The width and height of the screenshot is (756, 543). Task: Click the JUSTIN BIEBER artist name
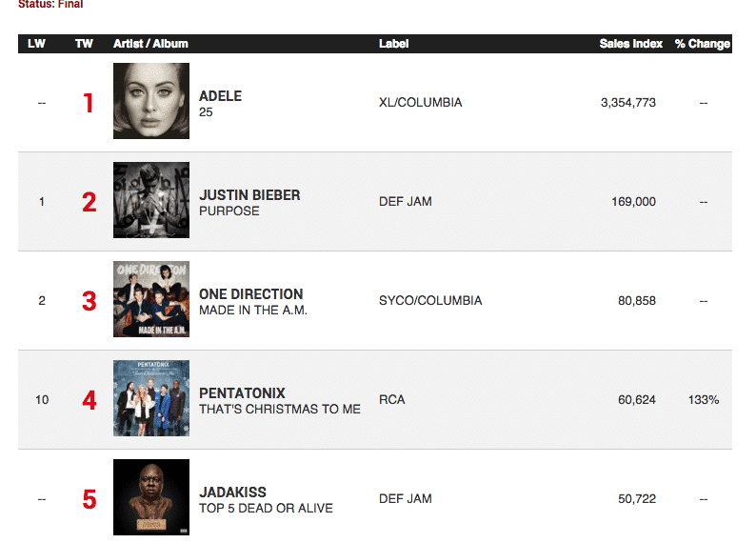coord(249,195)
